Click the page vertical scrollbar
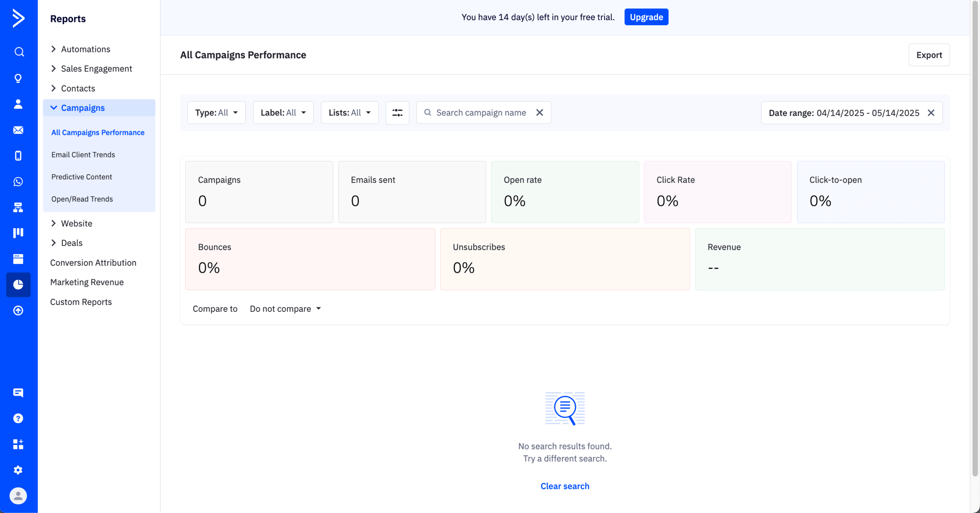This screenshot has height=513, width=980. pyautogui.click(x=975, y=238)
